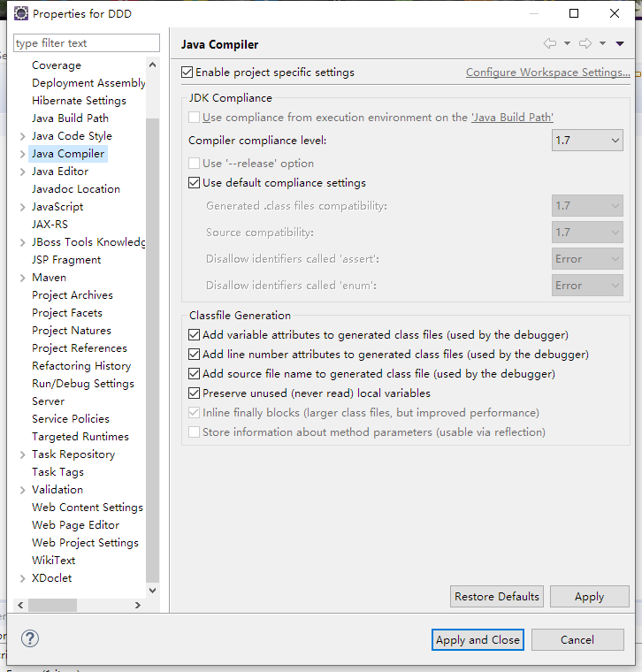The height and width of the screenshot is (672, 642).
Task: Click the Eclipse icon in the title bar
Action: click(21, 14)
